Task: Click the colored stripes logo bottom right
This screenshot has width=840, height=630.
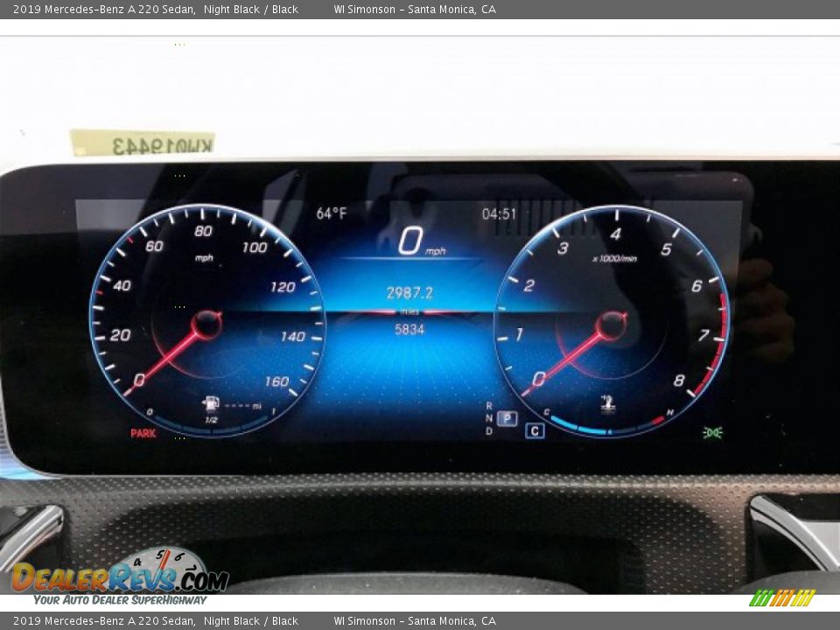Action: click(x=781, y=598)
